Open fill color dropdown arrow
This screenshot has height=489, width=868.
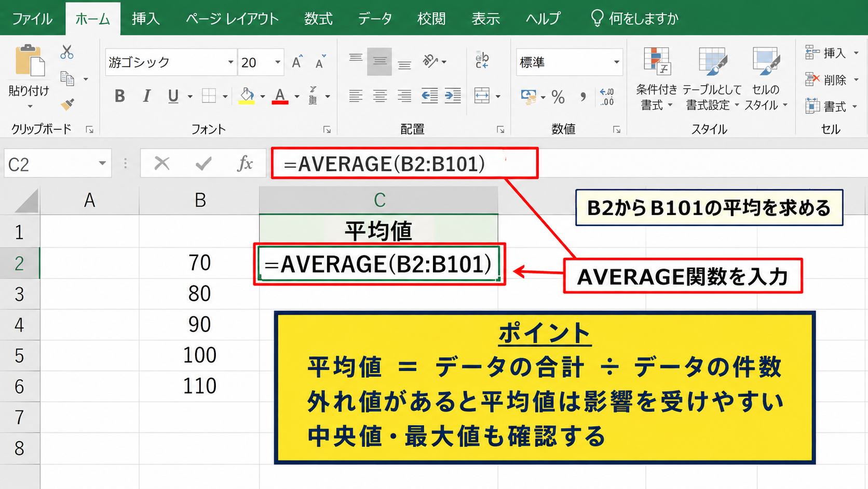pos(263,97)
